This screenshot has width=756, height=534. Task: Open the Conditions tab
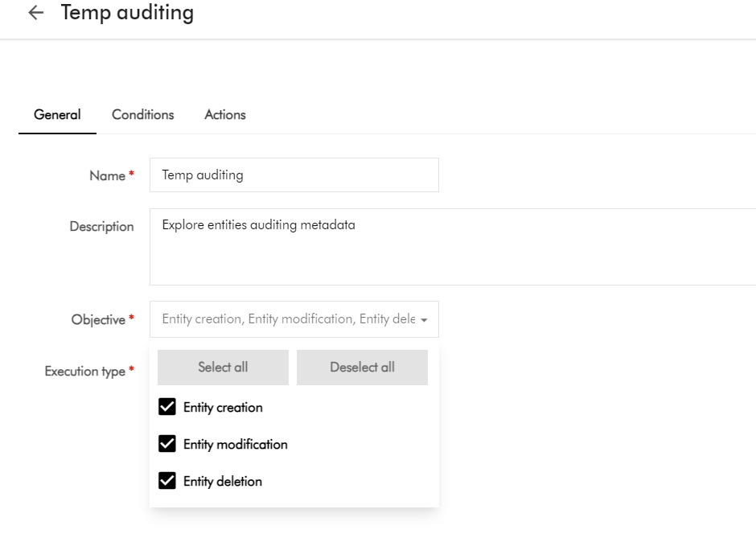(x=143, y=114)
